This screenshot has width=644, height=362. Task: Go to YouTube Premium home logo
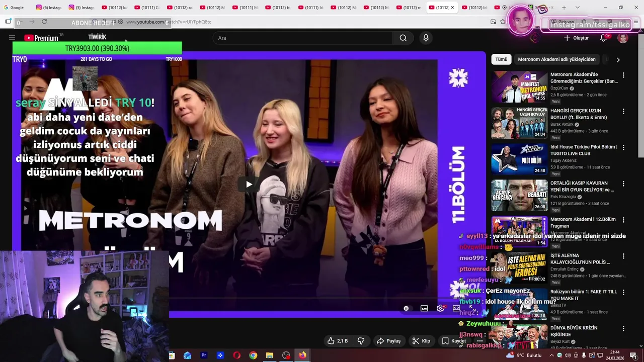click(41, 38)
